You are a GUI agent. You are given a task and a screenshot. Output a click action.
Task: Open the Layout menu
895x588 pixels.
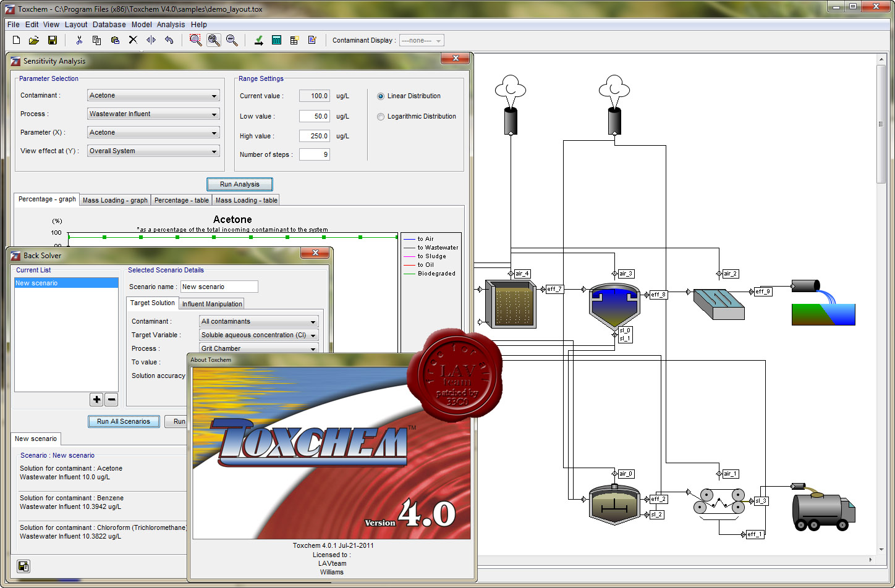pyautogui.click(x=76, y=25)
